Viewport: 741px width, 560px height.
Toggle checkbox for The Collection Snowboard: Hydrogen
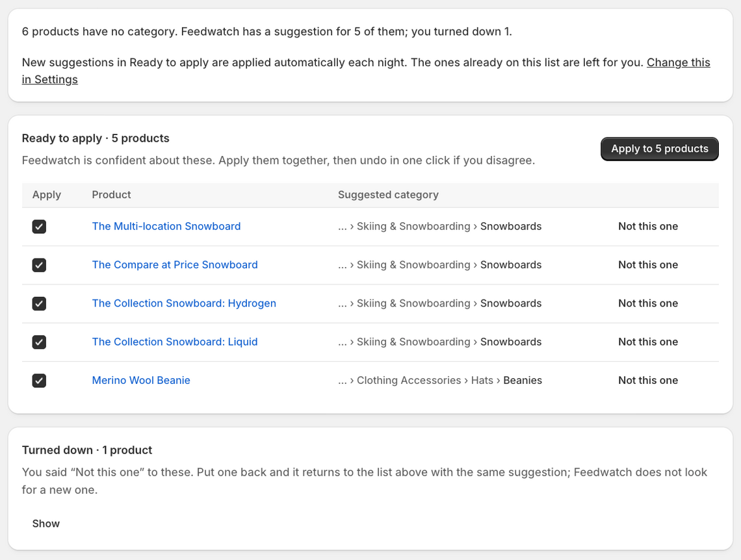coord(39,303)
